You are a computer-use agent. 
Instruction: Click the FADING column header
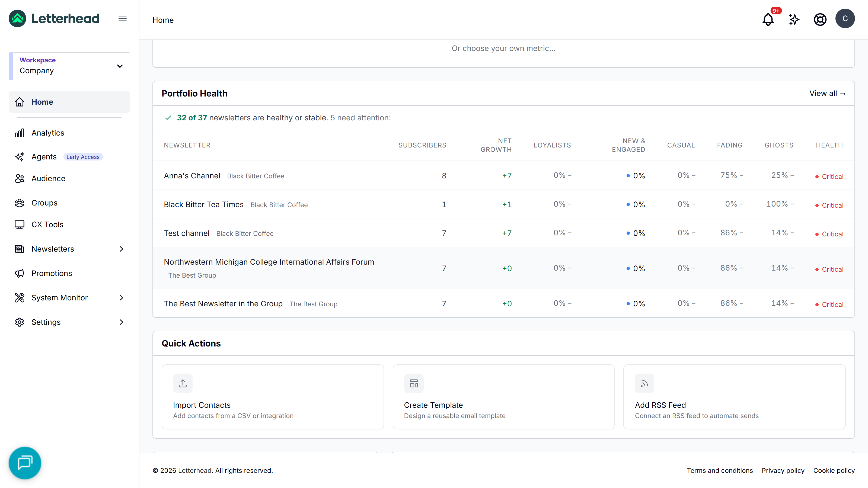(729, 145)
